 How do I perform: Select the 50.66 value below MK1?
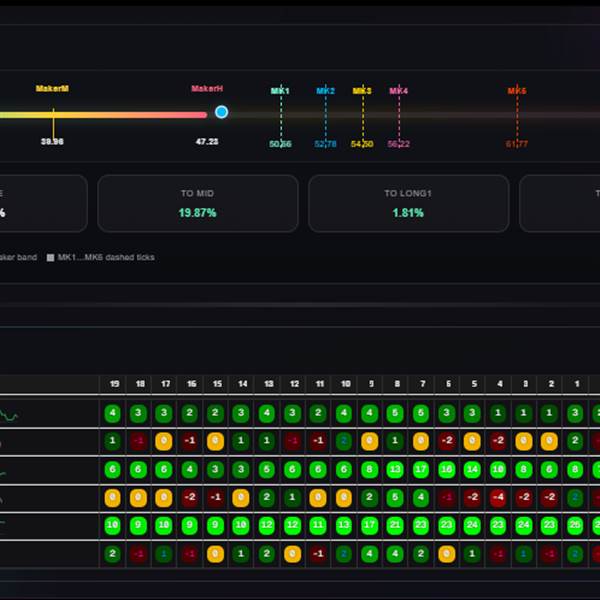(280, 144)
